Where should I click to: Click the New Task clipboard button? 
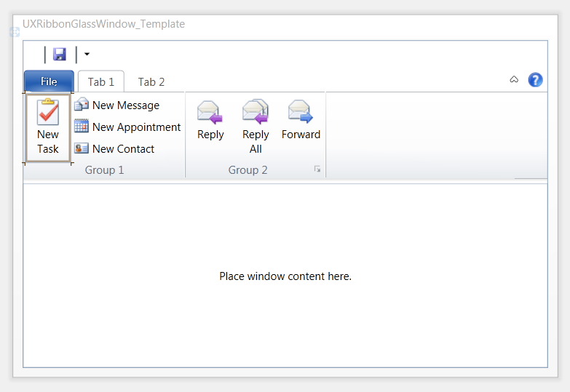pyautogui.click(x=48, y=127)
